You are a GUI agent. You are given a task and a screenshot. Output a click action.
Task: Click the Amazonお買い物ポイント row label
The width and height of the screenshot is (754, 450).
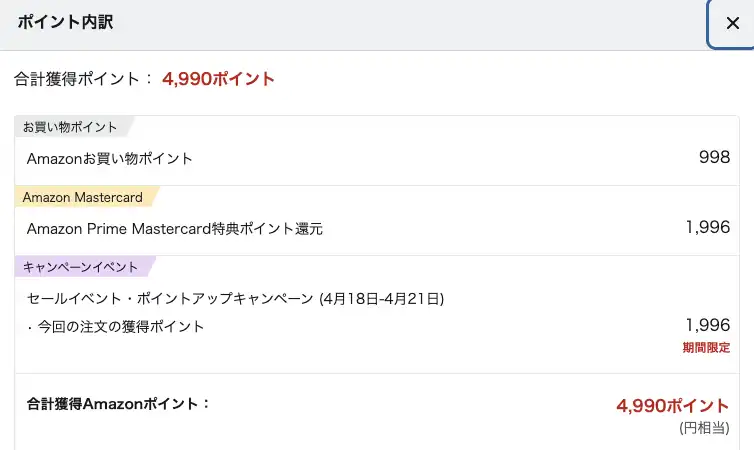click(x=110, y=158)
